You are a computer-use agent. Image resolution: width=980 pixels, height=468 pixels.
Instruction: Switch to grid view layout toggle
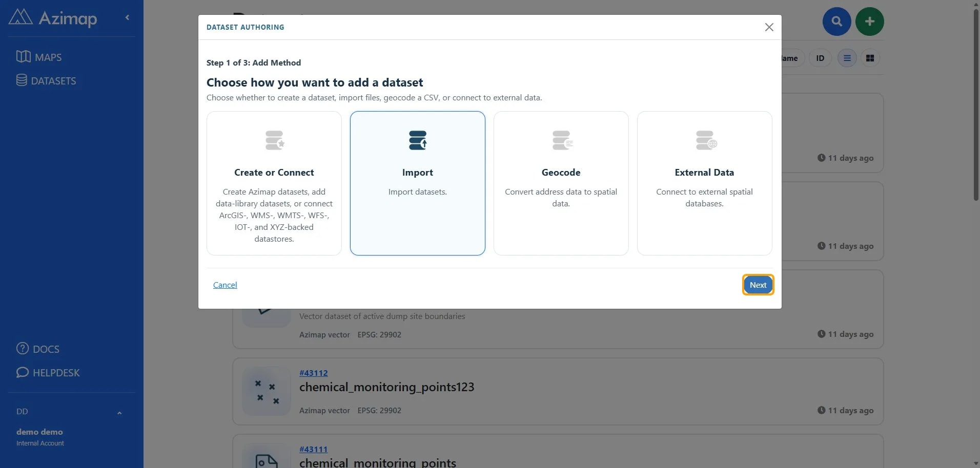click(870, 58)
